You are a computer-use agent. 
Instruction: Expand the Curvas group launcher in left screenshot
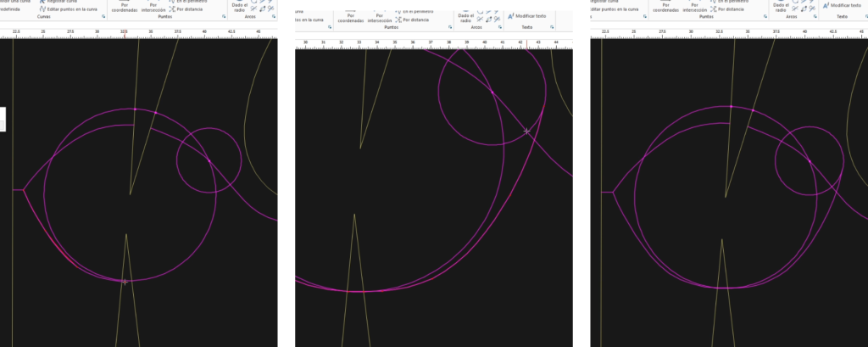coord(103,17)
